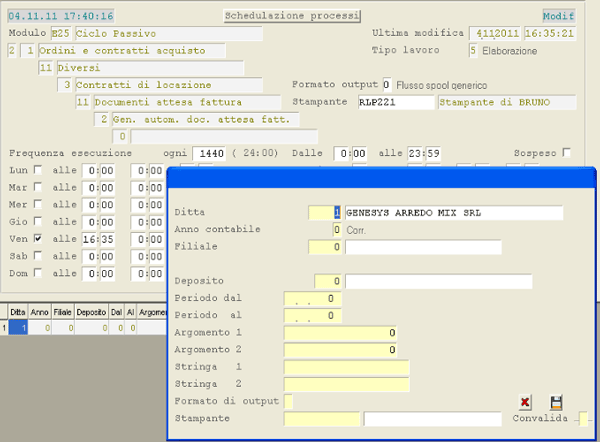The width and height of the screenshot is (600, 442).
Task: Click the Stringa 1 text field
Action: [346, 367]
